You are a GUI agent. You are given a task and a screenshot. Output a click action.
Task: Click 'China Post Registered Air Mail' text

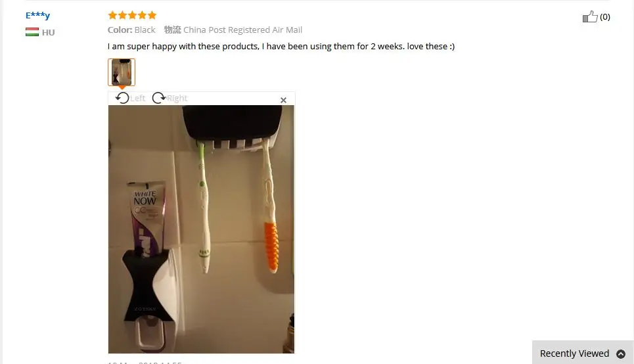pos(242,30)
